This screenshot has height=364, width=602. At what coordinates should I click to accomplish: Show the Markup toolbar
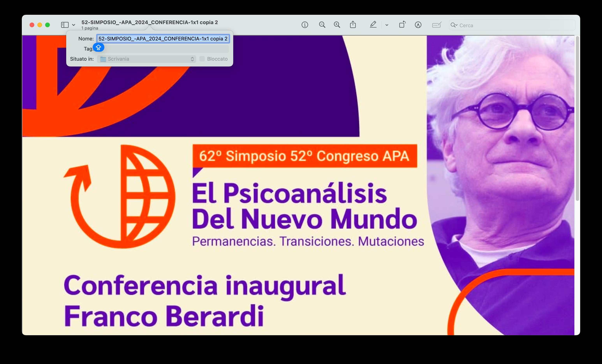coord(418,25)
